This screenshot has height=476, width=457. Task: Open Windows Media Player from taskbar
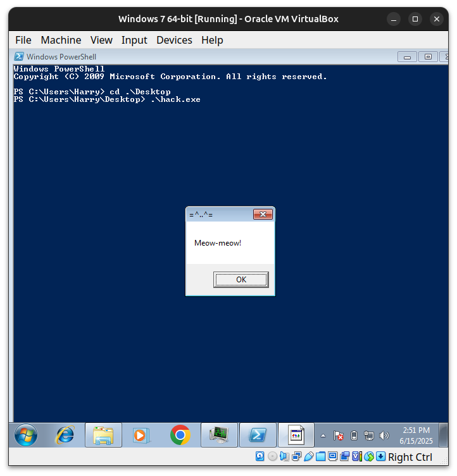coord(141,435)
